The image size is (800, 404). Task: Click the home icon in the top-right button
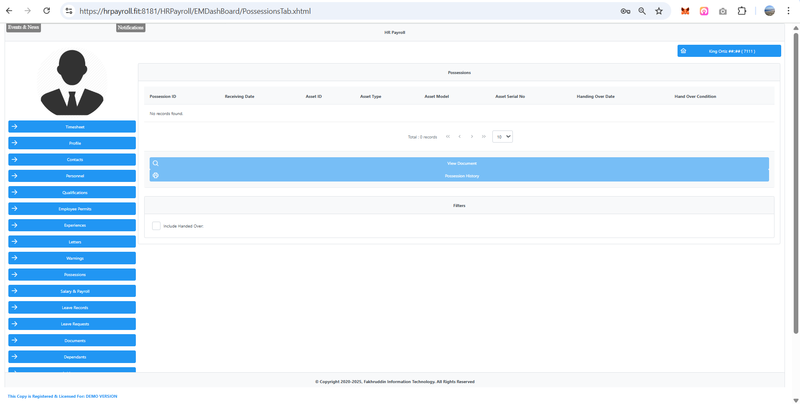tap(683, 50)
